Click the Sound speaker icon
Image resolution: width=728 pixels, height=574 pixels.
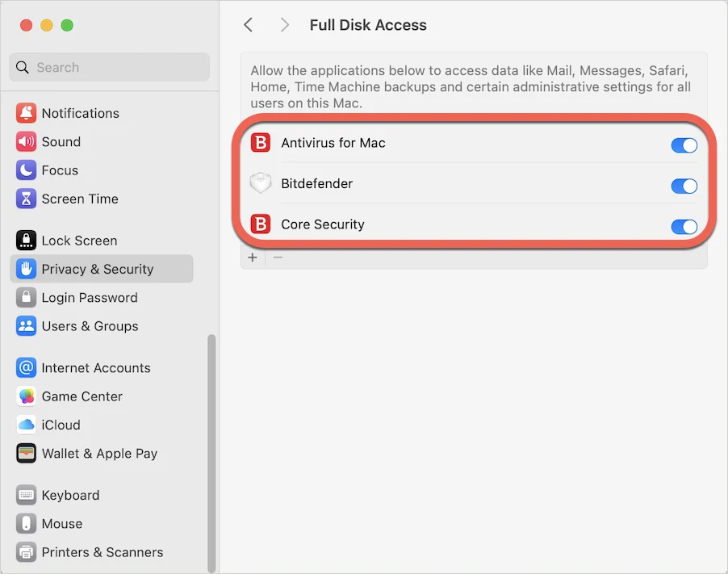pyautogui.click(x=26, y=141)
